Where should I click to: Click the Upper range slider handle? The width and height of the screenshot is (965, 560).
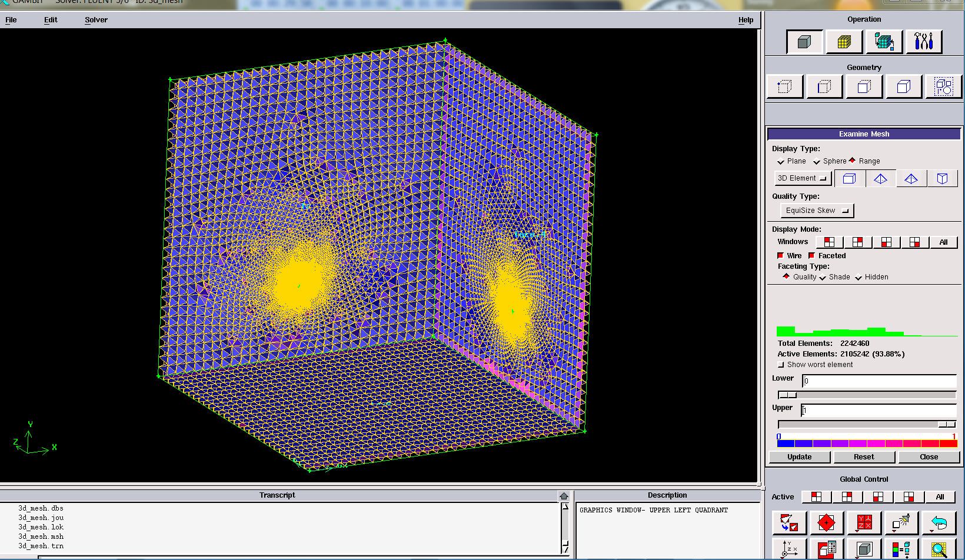[x=946, y=425]
